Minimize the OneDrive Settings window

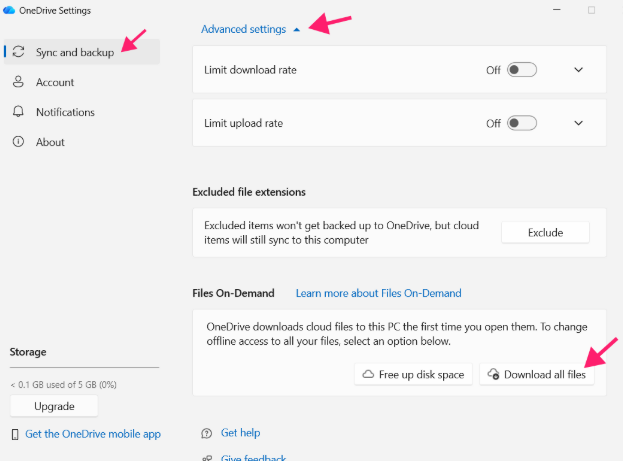pos(557,10)
